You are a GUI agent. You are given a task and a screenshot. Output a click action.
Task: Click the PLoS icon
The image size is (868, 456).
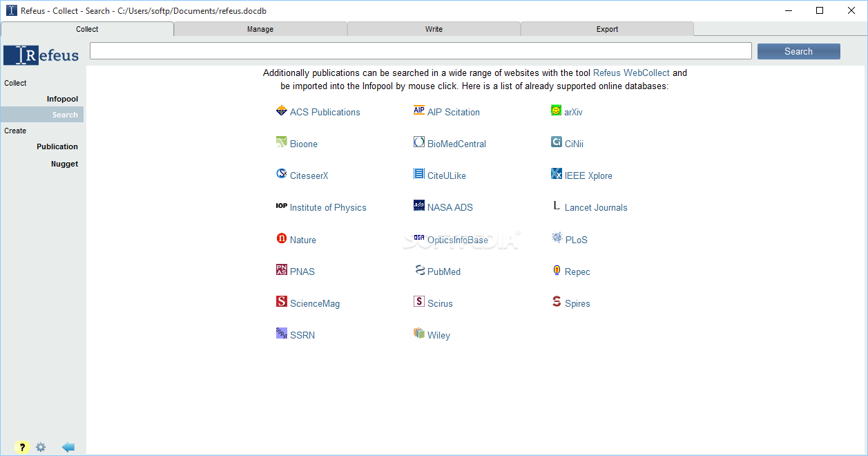(x=557, y=238)
